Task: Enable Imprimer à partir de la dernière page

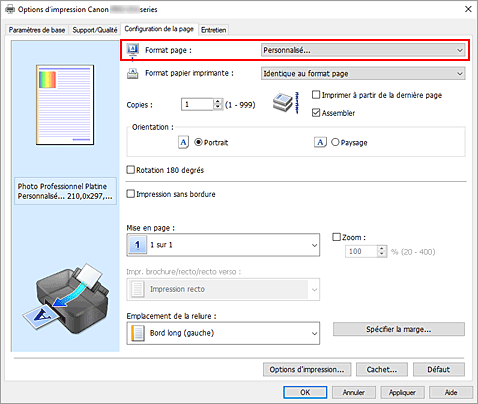Action: (x=316, y=95)
